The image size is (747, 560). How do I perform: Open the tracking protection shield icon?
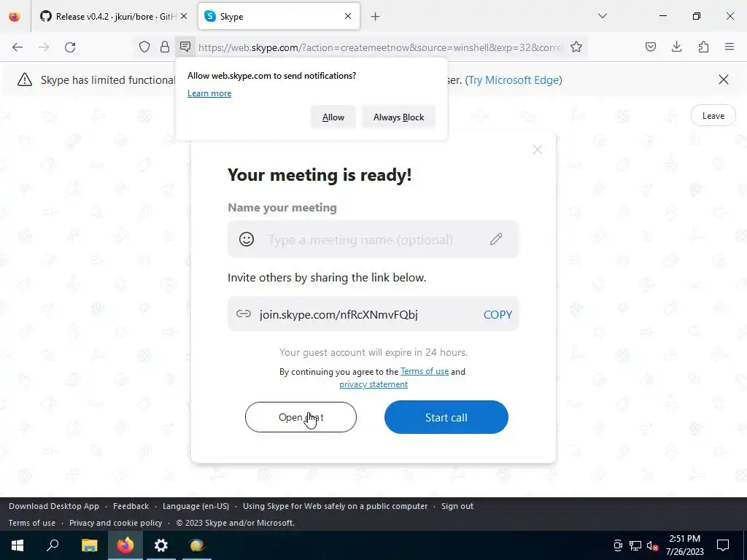point(144,47)
